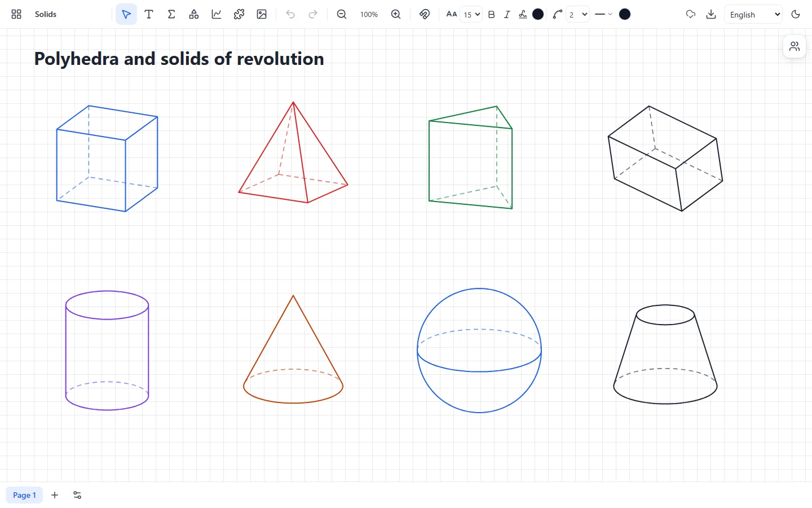Open page settings sliders icon
The height and width of the screenshot is (508, 812).
pos(77,495)
